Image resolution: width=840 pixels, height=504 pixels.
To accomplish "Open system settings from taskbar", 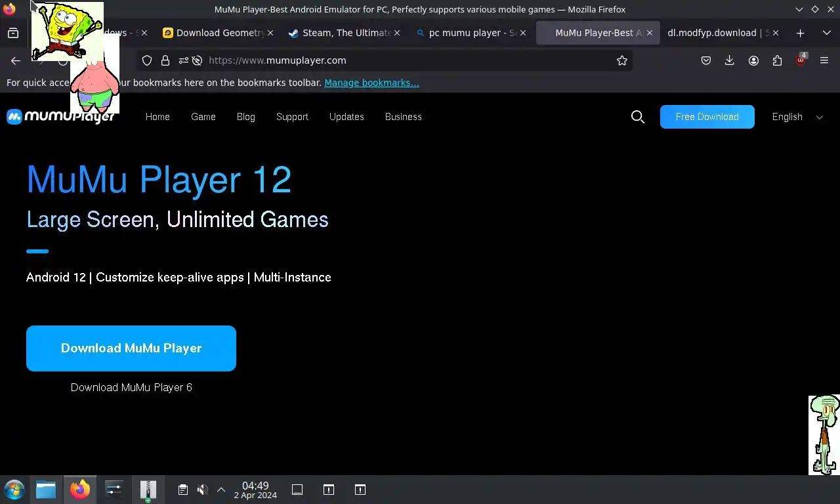I will (x=114, y=490).
